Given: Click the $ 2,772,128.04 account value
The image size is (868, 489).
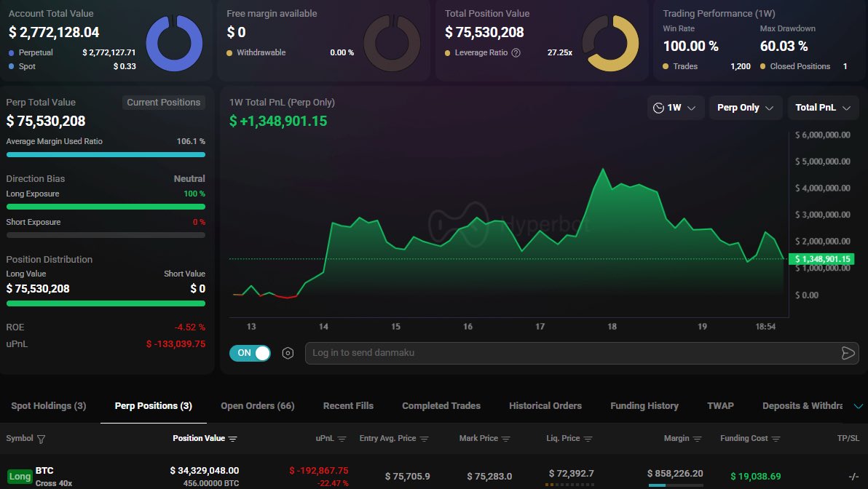Looking at the screenshot, I should pyautogui.click(x=54, y=33).
